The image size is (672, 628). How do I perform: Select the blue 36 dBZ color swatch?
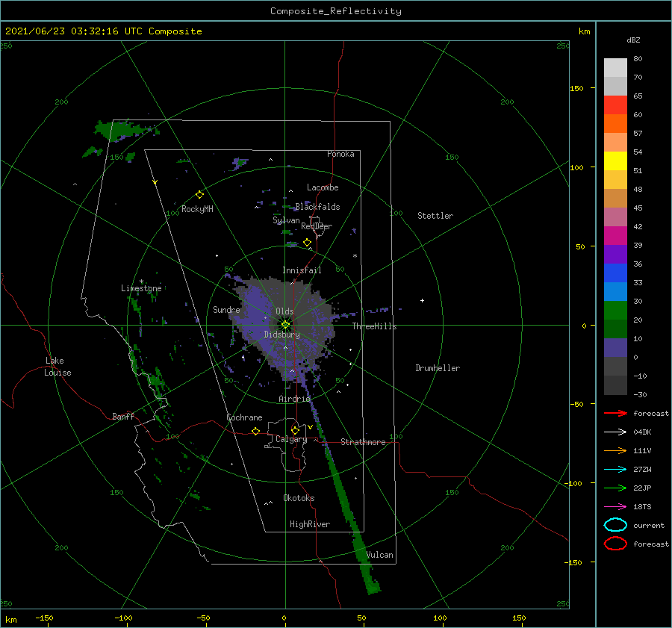pyautogui.click(x=615, y=273)
